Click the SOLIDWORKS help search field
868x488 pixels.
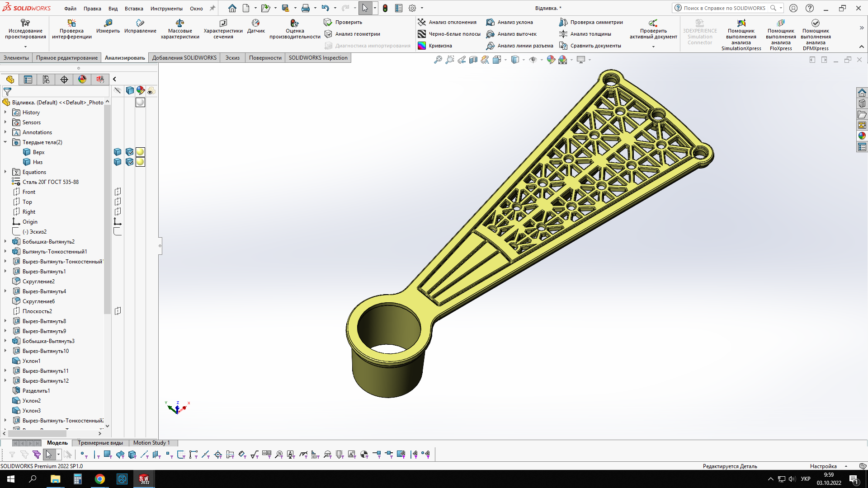click(726, 8)
